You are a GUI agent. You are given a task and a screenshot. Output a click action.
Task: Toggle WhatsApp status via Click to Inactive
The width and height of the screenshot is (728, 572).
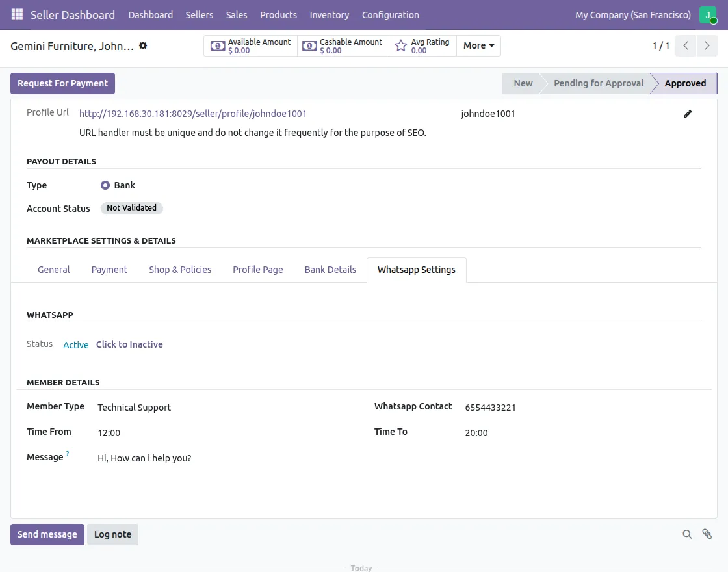point(129,344)
